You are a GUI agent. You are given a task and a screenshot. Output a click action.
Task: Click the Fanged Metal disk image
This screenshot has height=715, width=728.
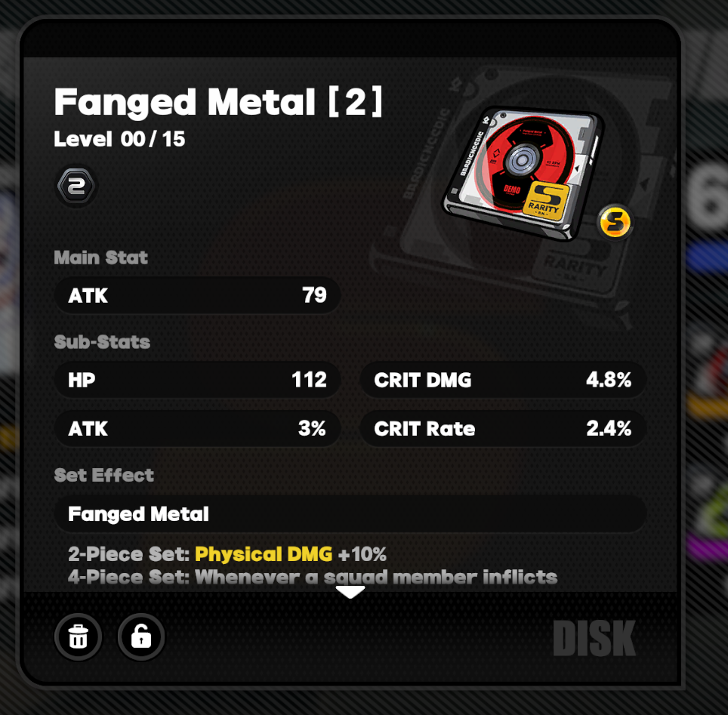(x=523, y=174)
